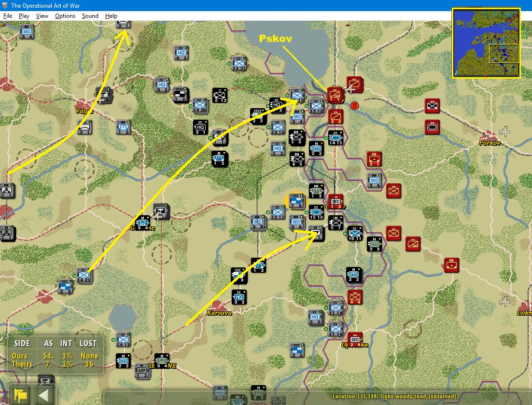Select the black panzer division rated 14-15

tap(336, 138)
